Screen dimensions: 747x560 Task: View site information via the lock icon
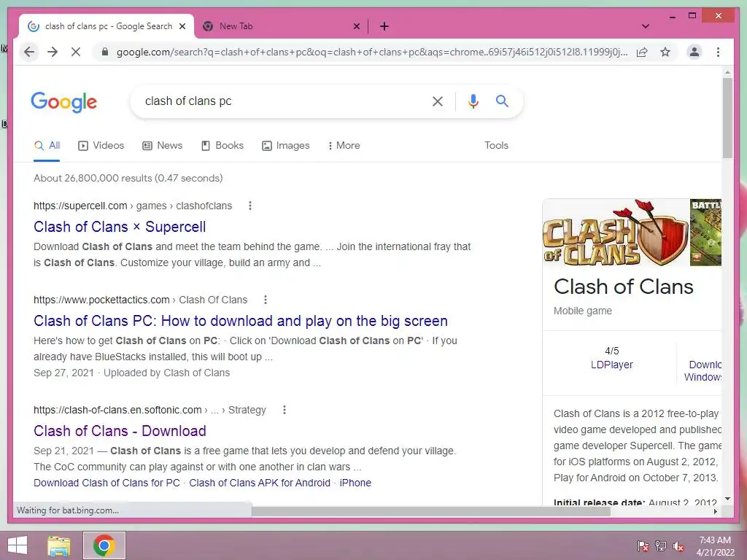pos(105,52)
